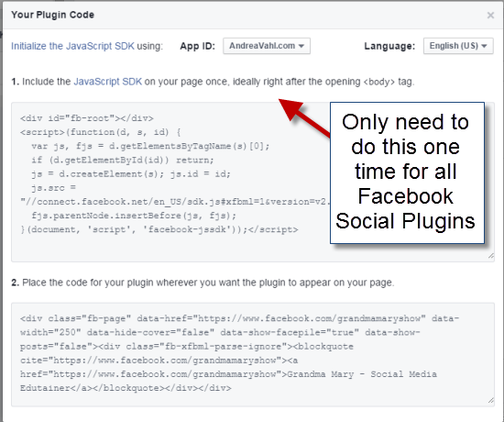Open the AndreaVahl.com App ID dropdown
Image resolution: width=504 pixels, height=422 pixels.
[267, 46]
